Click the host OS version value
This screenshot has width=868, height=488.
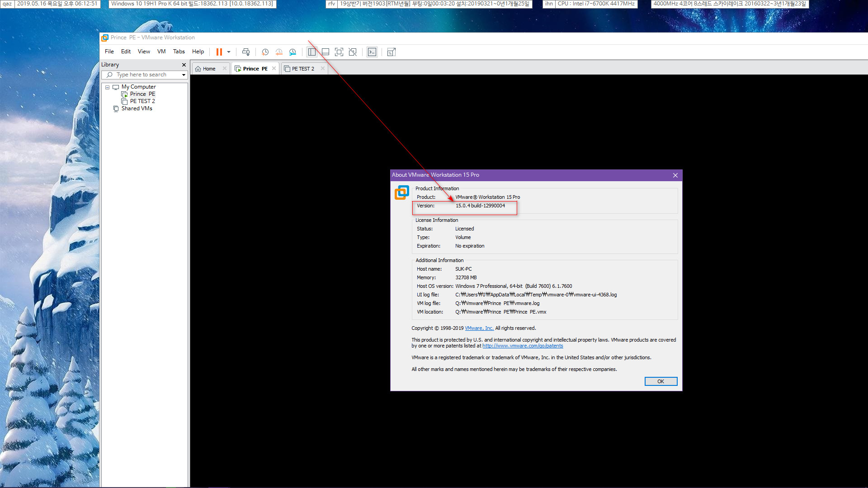click(x=514, y=286)
